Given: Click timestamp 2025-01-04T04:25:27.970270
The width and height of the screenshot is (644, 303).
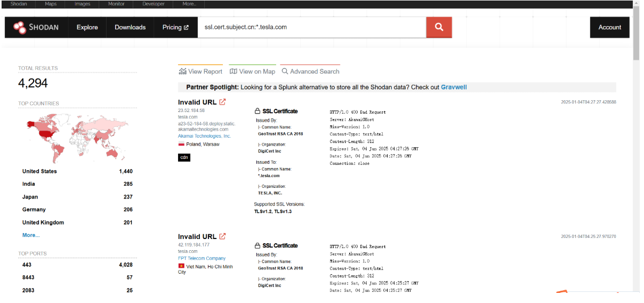Looking at the screenshot, I should [x=589, y=236].
